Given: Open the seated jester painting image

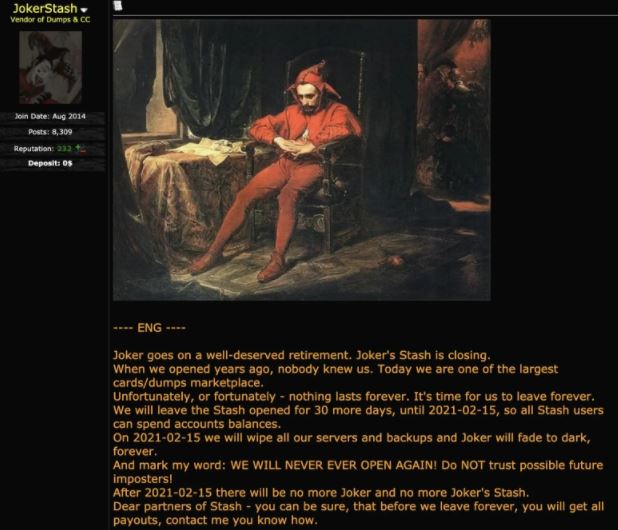Looking at the screenshot, I should [x=302, y=160].
